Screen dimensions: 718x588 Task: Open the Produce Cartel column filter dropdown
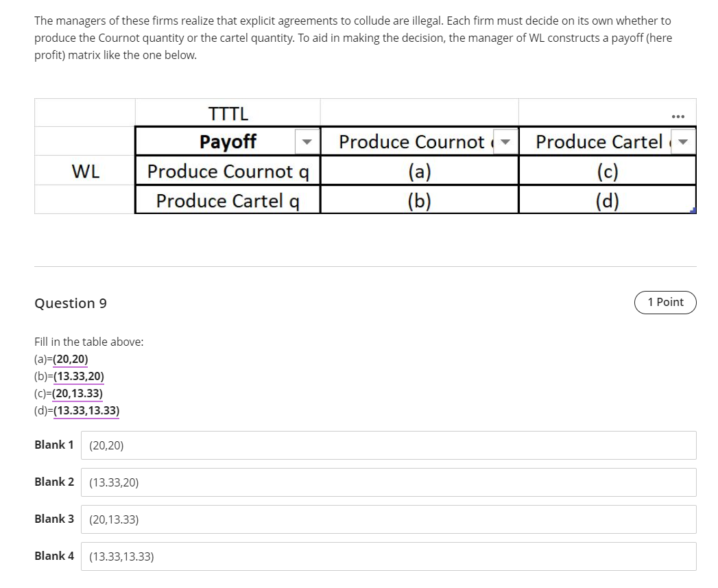683,141
